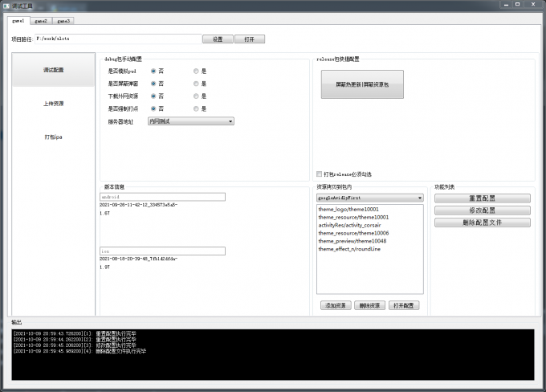Viewport: 546px width, 392px height.
Task: Switch to the game2 tab
Action: 41,21
